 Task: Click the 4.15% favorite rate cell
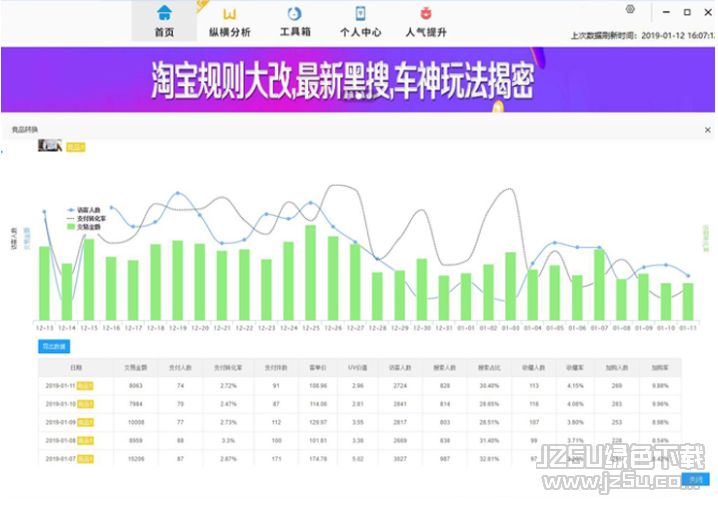575,386
